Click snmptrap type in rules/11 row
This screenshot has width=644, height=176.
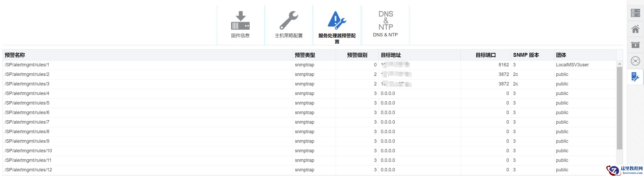304,160
